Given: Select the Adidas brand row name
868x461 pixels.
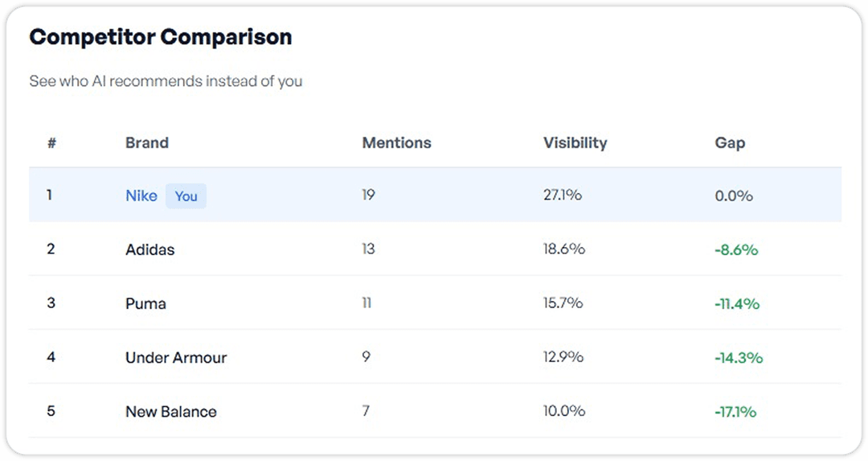Looking at the screenshot, I should [149, 249].
